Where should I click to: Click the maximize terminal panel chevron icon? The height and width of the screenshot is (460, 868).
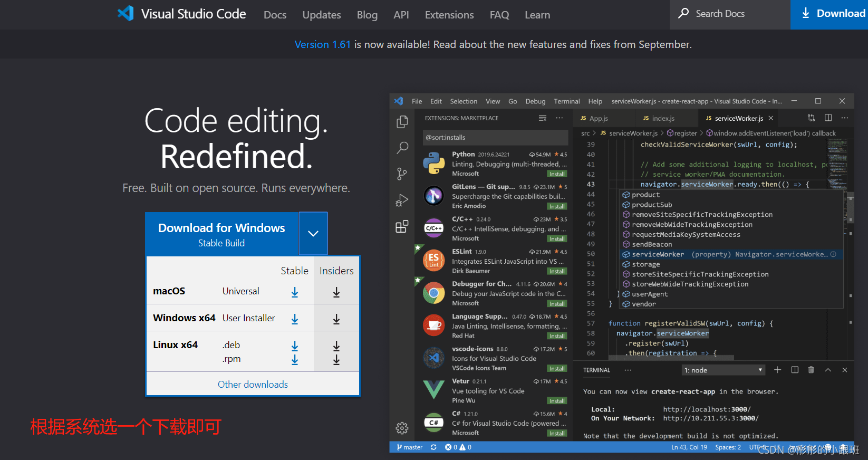828,370
